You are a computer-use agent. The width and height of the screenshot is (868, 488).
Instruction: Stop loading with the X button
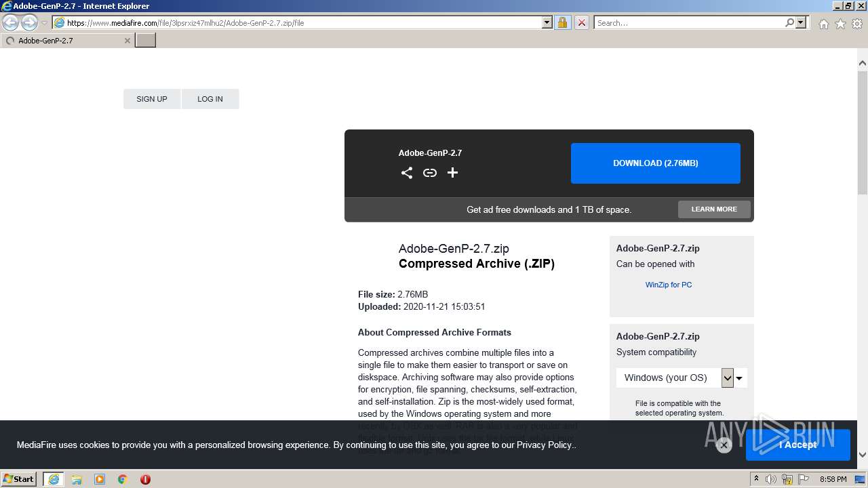pyautogui.click(x=582, y=22)
